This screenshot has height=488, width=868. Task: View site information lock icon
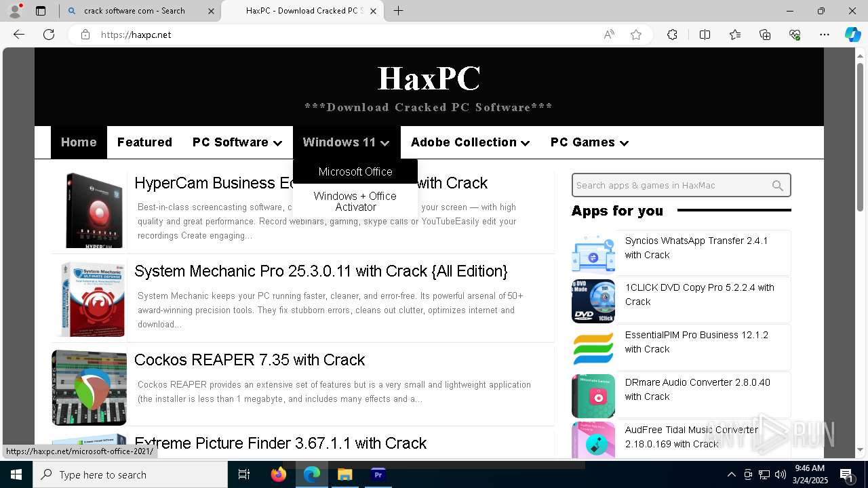point(85,35)
